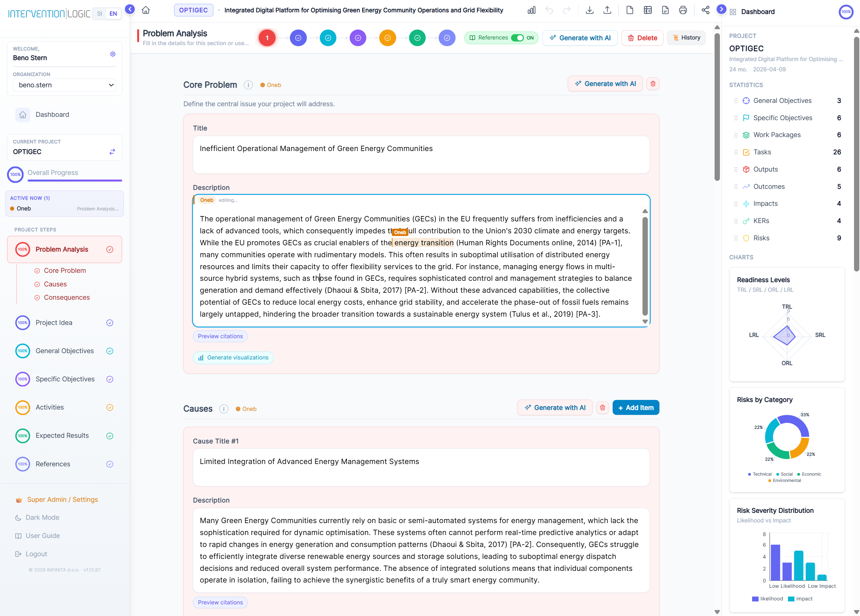Screen dimensions: 860x616
Task: Click the 100% progress circle at top right
Action: tap(846, 12)
